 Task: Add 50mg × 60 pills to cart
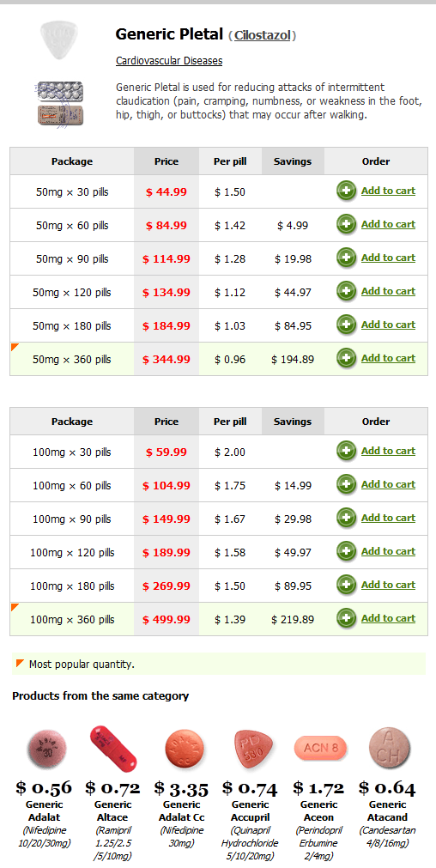[x=388, y=224]
